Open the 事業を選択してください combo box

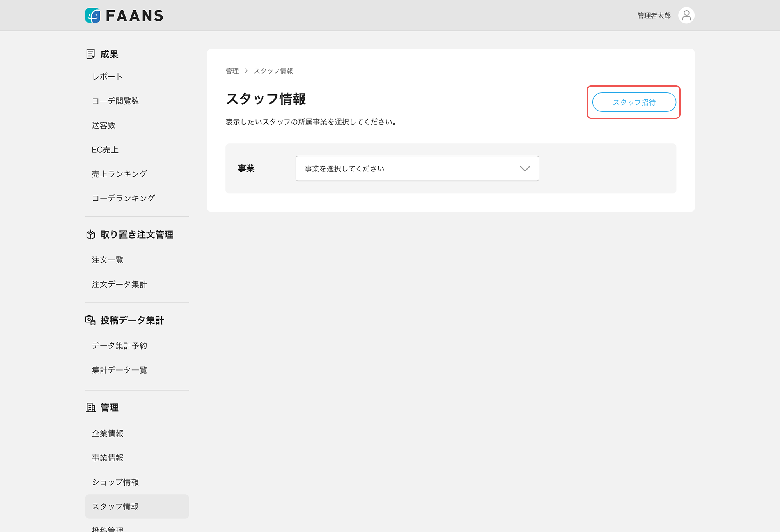click(409, 169)
